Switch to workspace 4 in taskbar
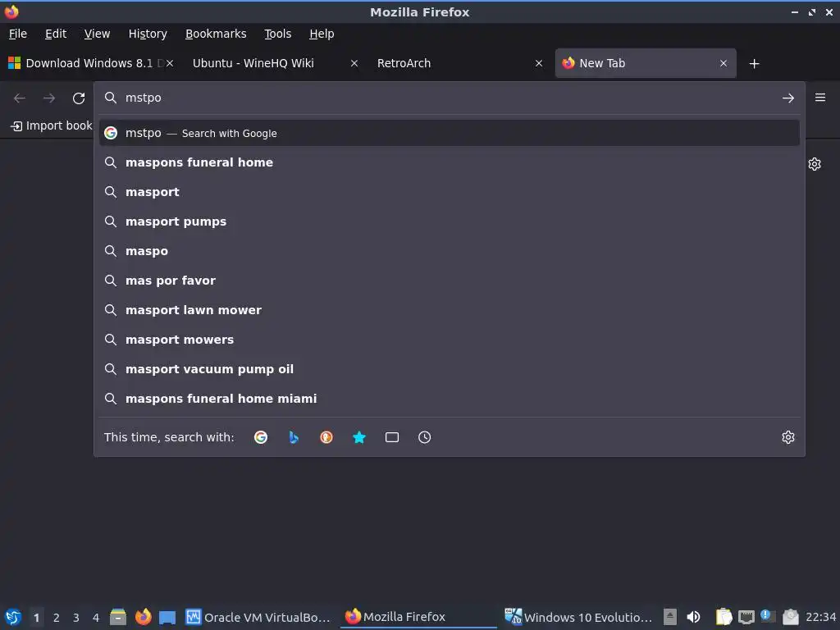Screen dimensions: 840x630 pyautogui.click(x=96, y=618)
